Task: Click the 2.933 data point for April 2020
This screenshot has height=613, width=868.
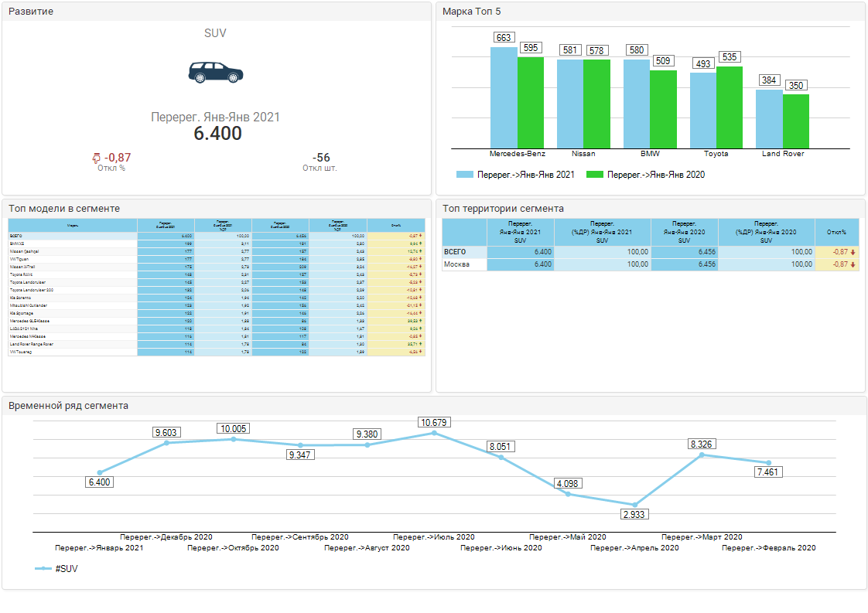Action: coord(635,505)
